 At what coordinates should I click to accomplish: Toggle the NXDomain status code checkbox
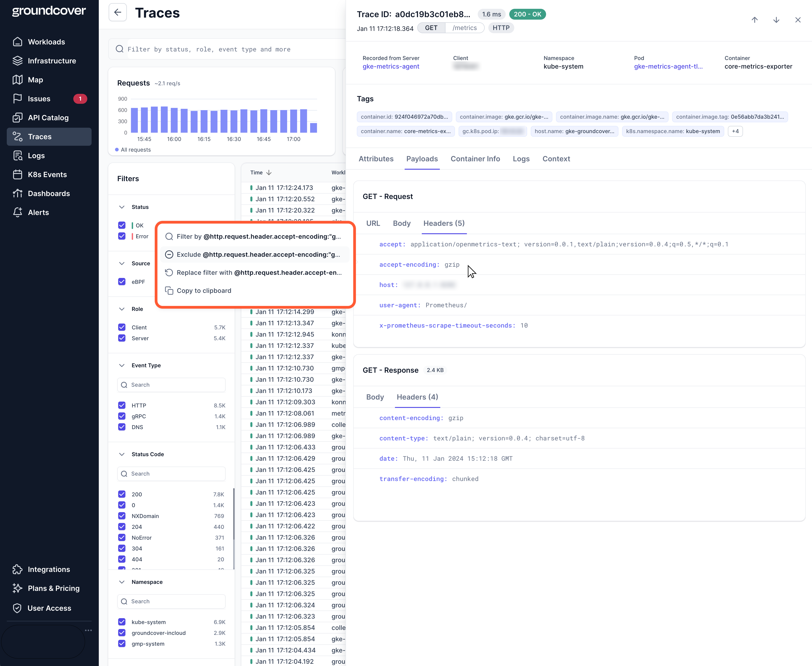tap(122, 516)
